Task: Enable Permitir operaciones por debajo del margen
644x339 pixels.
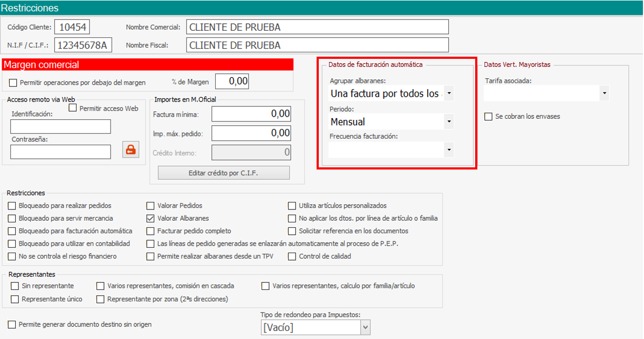Action: click(13, 83)
